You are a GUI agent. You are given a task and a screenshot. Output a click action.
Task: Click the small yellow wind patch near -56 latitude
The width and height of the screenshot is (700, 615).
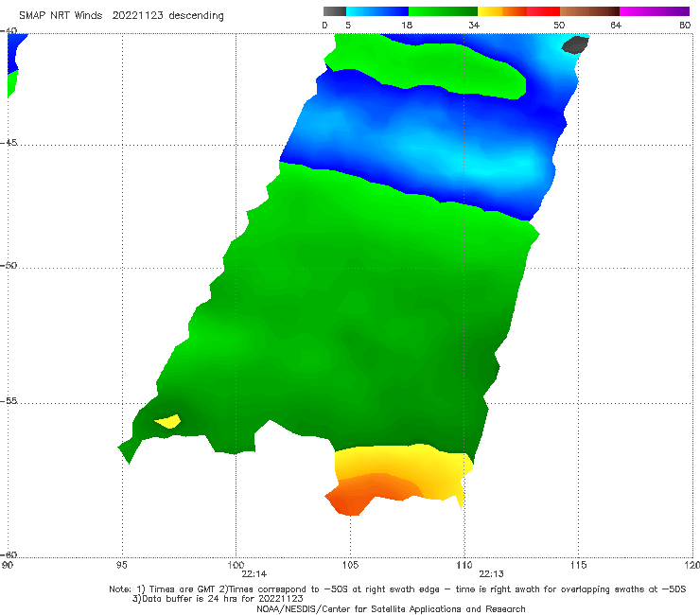(x=168, y=421)
